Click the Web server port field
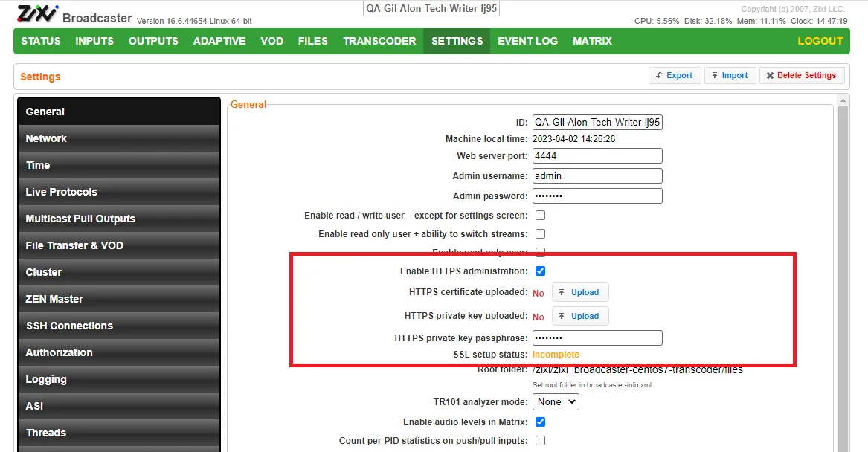868x452 pixels. coord(597,156)
